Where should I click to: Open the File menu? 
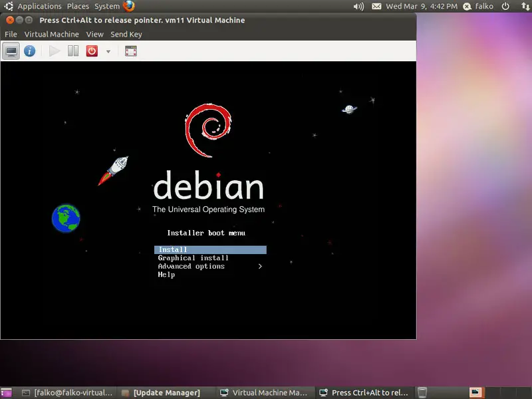tap(11, 35)
